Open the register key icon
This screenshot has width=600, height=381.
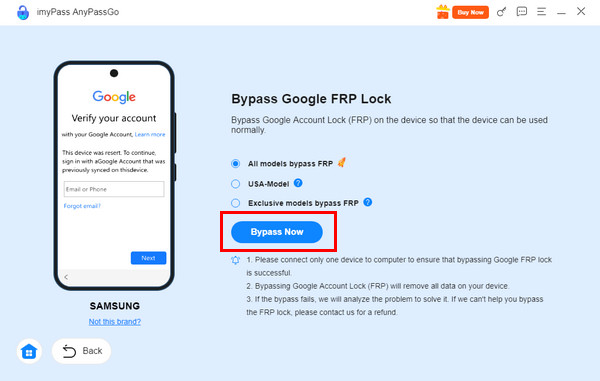[501, 12]
